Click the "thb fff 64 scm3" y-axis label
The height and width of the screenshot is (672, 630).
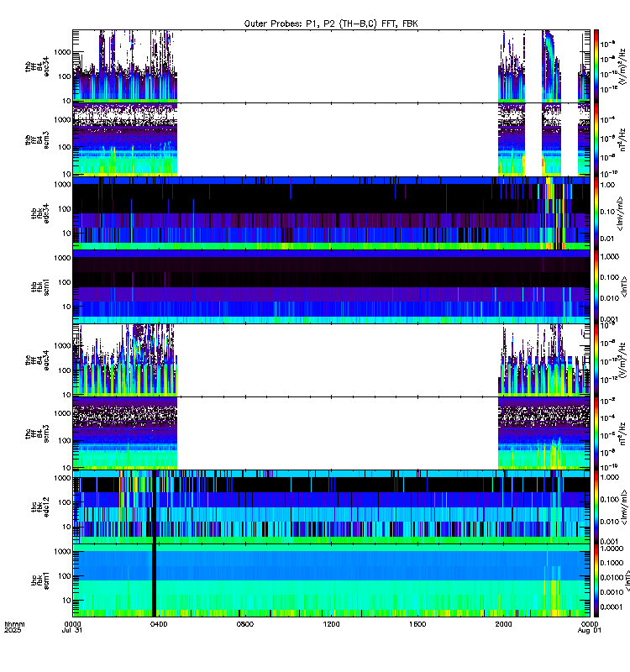37,140
